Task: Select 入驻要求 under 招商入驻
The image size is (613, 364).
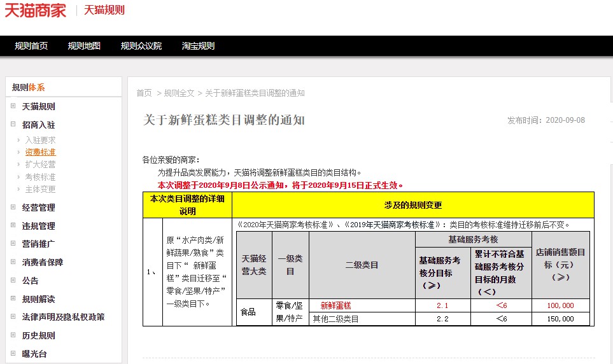Action: pyautogui.click(x=40, y=140)
